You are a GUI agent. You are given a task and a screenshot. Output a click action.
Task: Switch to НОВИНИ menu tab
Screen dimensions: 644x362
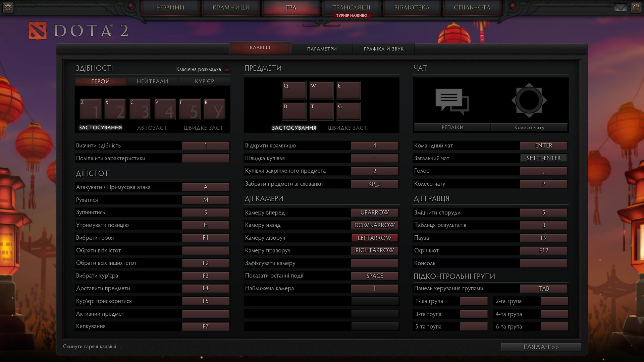[x=170, y=7]
